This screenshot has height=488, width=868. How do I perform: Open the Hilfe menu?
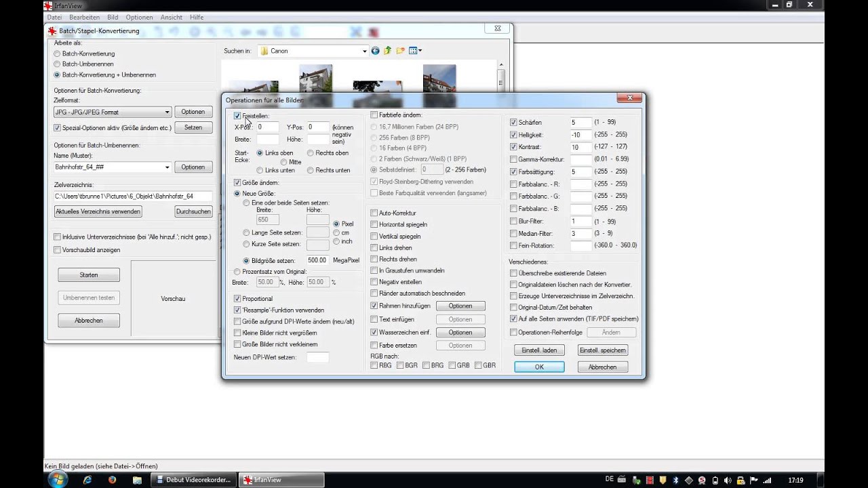[x=197, y=17]
